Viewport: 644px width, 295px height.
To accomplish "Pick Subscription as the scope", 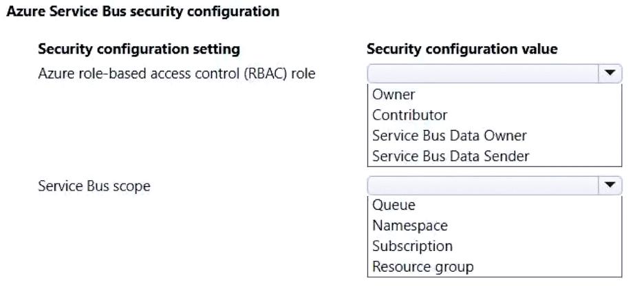I will (x=412, y=246).
